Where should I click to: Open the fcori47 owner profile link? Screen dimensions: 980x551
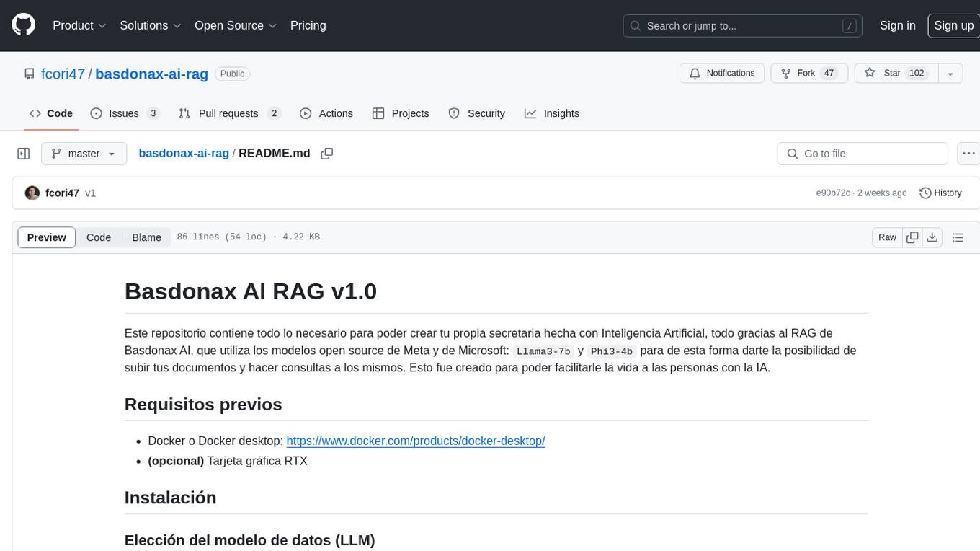click(63, 74)
